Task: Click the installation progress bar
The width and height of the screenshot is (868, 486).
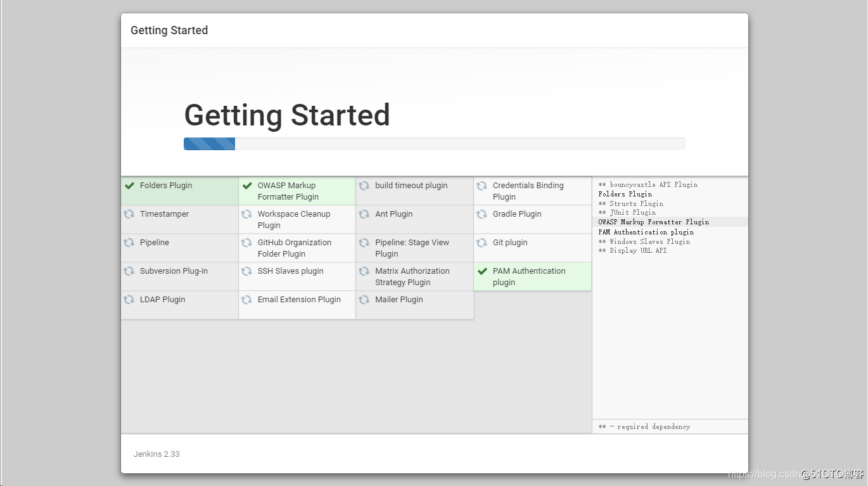Action: coord(435,144)
